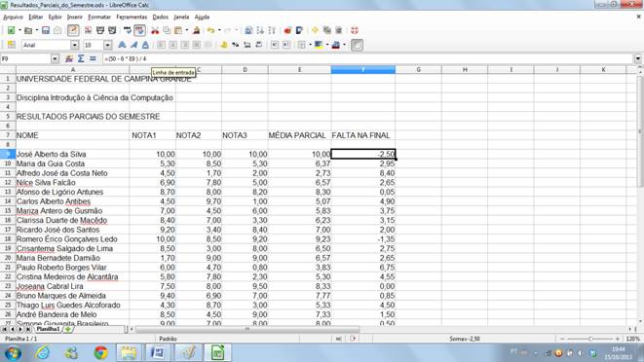The width and height of the screenshot is (644, 362).
Task: Open the Formatar menu
Action: pos(99,17)
